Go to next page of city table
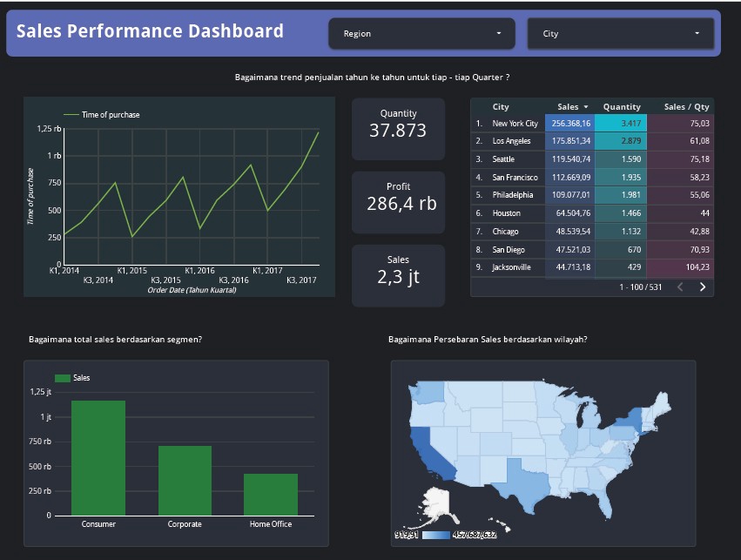 tap(703, 287)
